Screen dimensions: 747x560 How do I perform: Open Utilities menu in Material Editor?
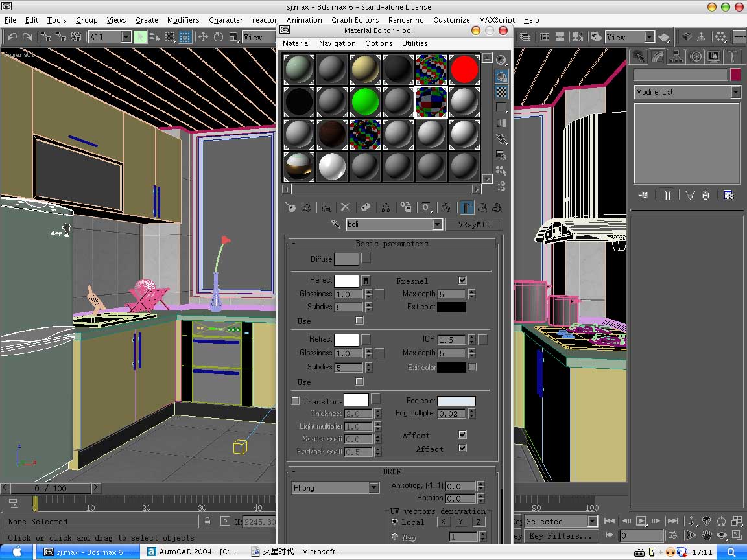[x=414, y=43]
